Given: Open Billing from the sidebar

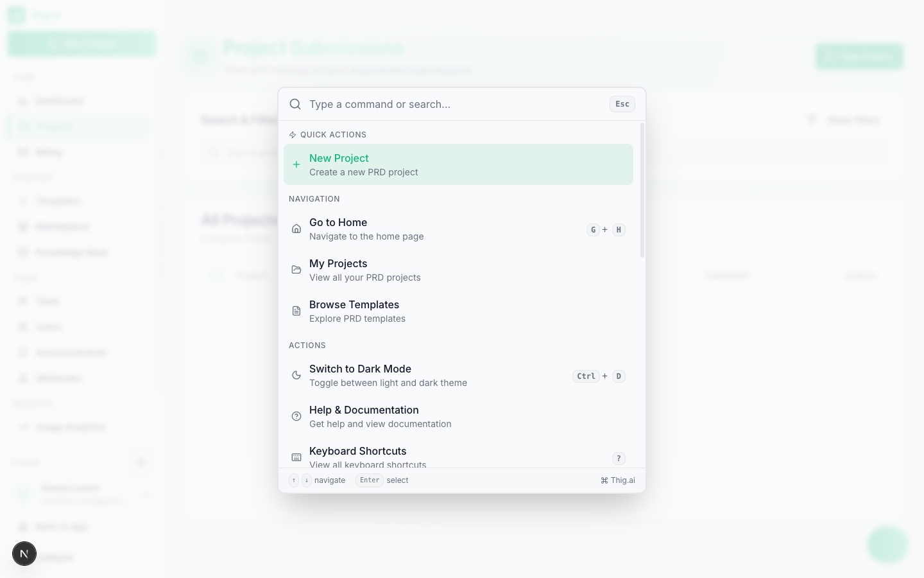Looking at the screenshot, I should (78, 152).
